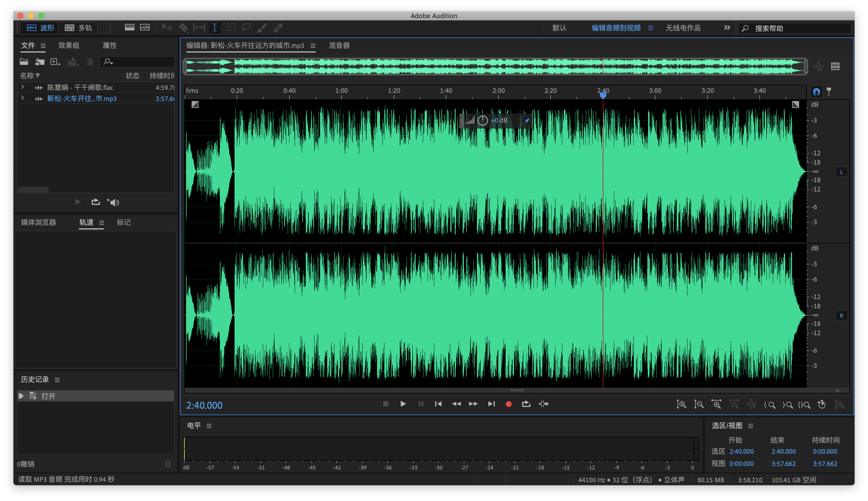Switch to 多轨 multitrack view
Screen dimensions: 868x501
pos(79,28)
